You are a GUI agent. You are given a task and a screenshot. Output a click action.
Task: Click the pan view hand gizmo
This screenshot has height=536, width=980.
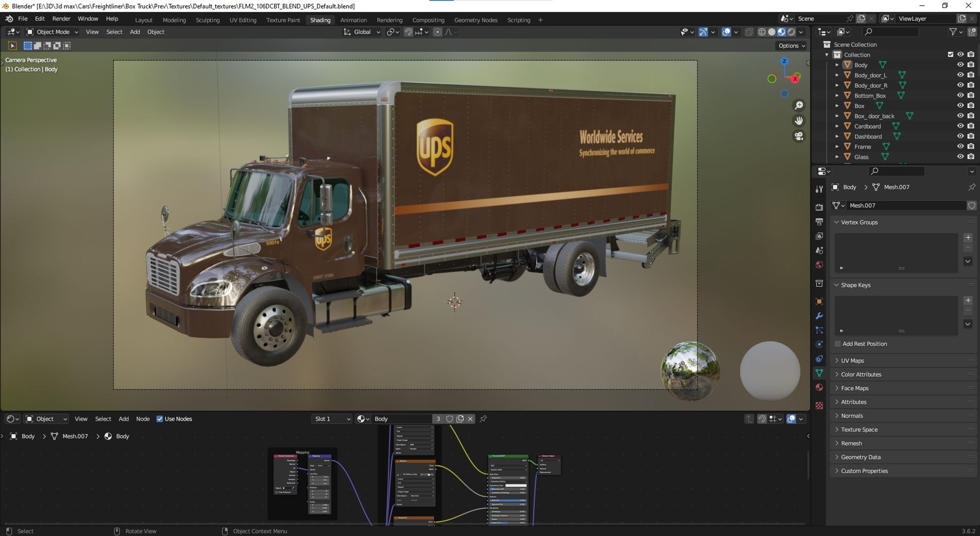pos(799,120)
